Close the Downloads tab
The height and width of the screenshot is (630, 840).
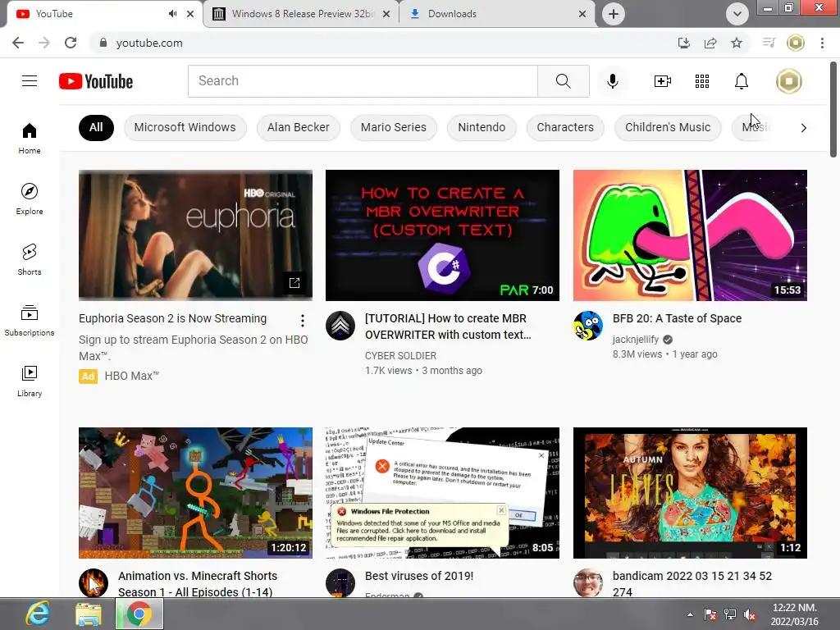[582, 14]
